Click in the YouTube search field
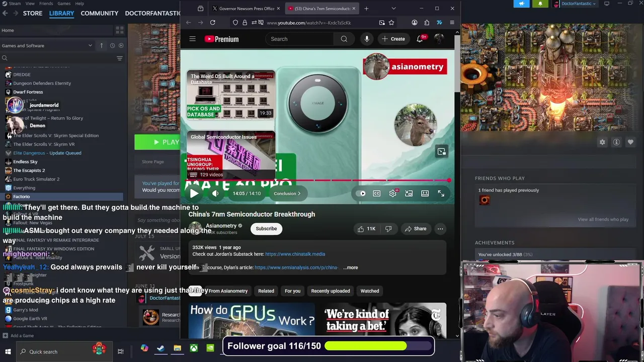This screenshot has width=644, height=362. point(299,39)
